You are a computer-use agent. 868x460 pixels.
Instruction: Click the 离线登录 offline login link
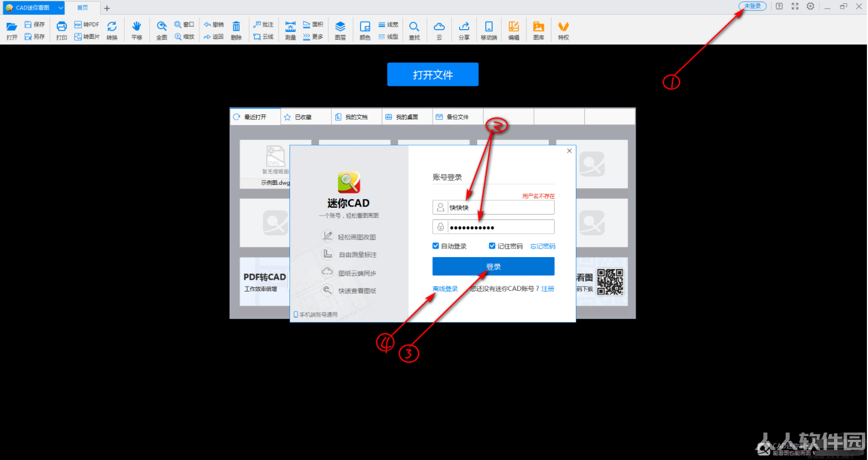tap(445, 289)
